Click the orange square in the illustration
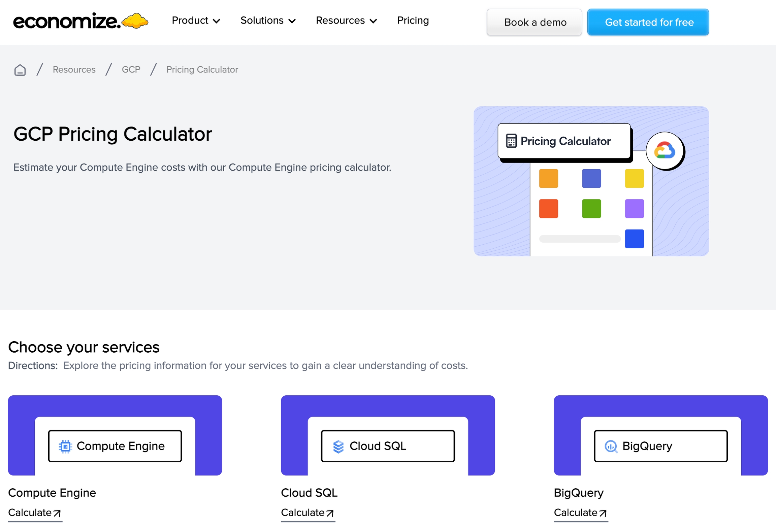776x532 pixels. pyautogui.click(x=548, y=178)
